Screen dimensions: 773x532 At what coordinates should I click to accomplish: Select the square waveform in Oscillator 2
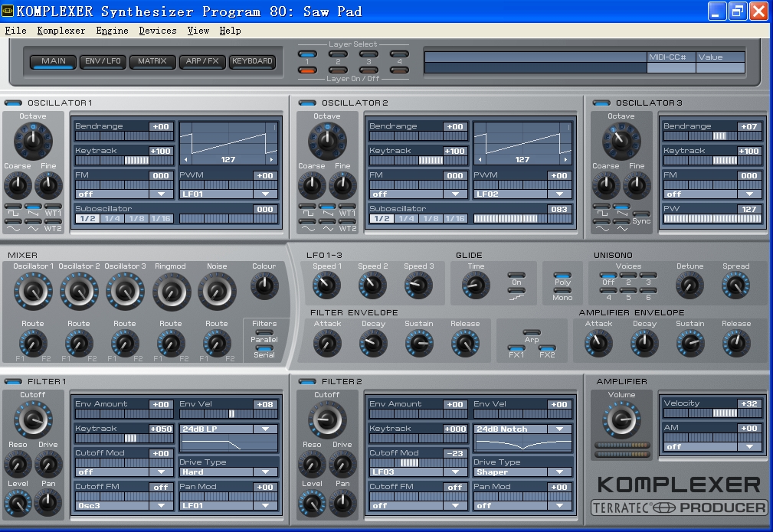pyautogui.click(x=307, y=207)
